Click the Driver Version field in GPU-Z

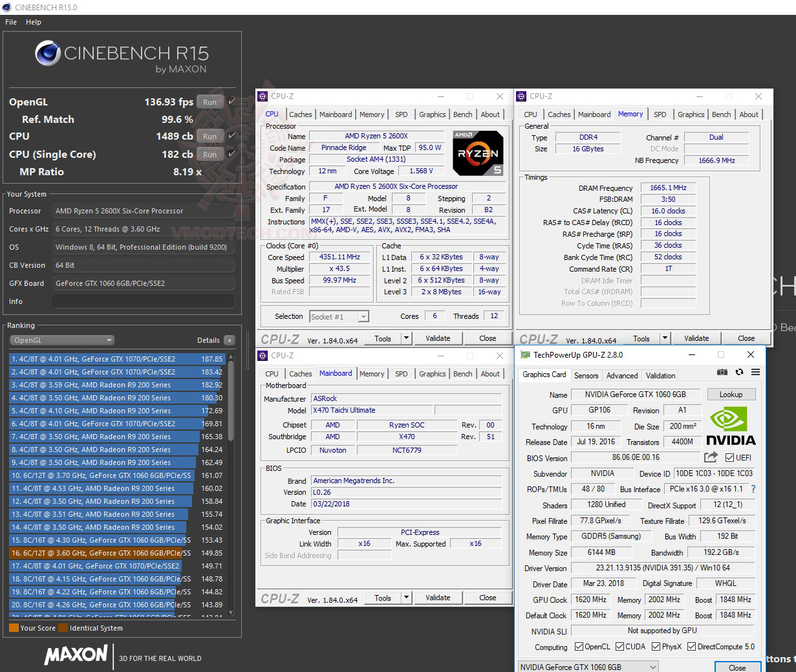pyautogui.click(x=663, y=569)
